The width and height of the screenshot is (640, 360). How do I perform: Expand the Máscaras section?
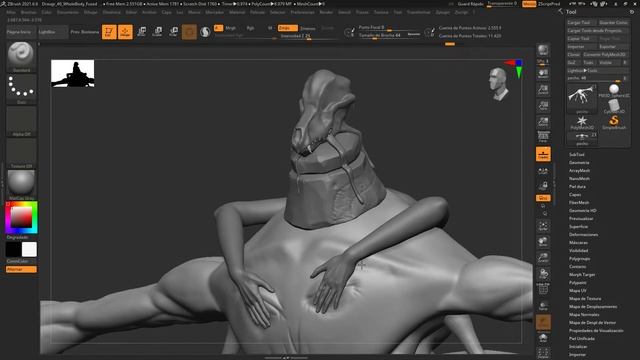tap(578, 242)
